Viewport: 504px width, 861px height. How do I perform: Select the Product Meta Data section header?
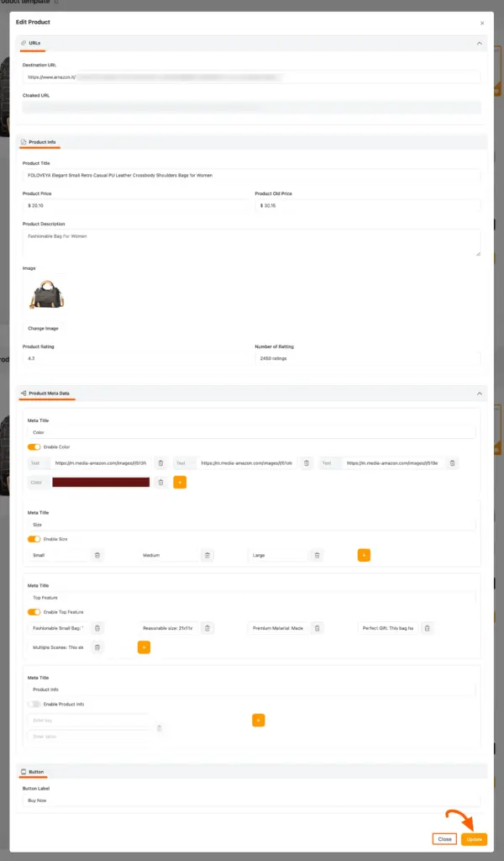[252, 394]
